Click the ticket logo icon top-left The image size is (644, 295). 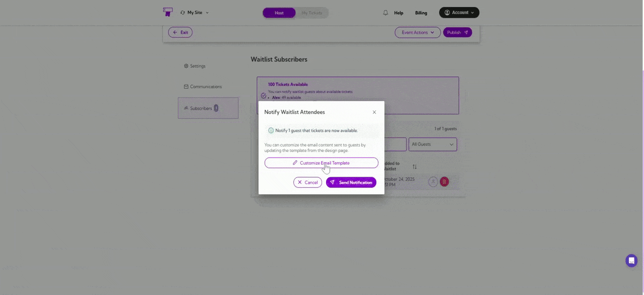[168, 12]
